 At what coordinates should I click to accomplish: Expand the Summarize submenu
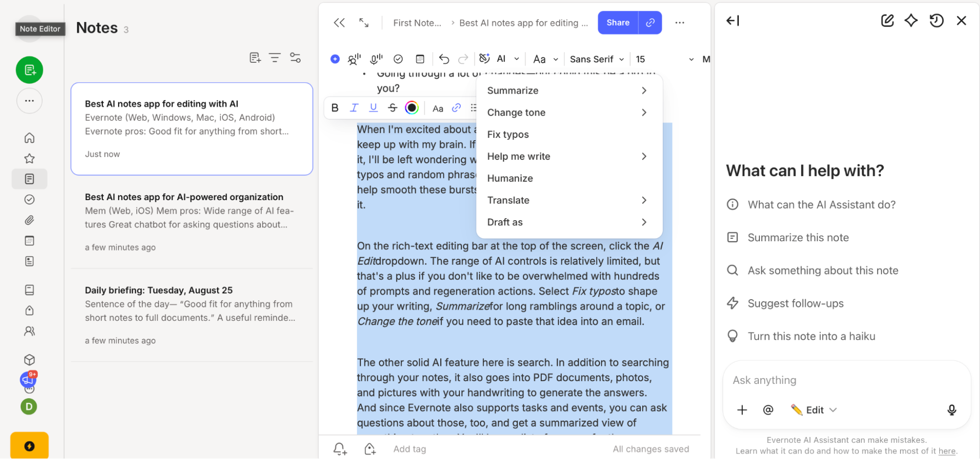coord(569,91)
